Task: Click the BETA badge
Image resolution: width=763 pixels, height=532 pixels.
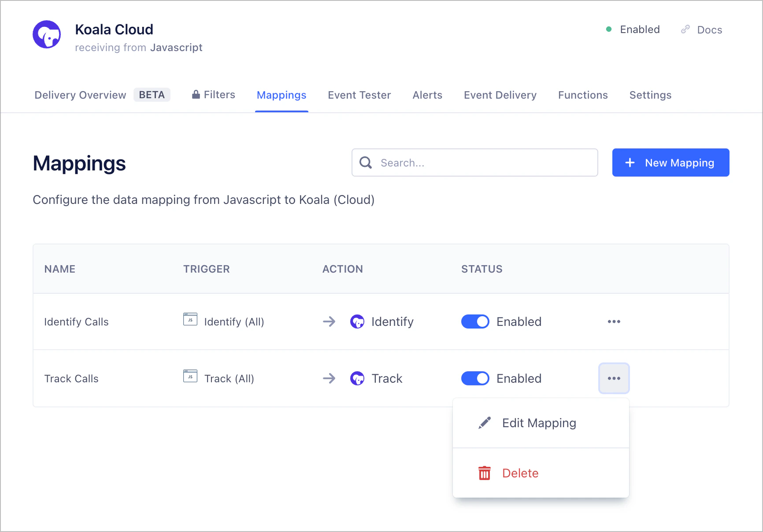Action: 152,95
